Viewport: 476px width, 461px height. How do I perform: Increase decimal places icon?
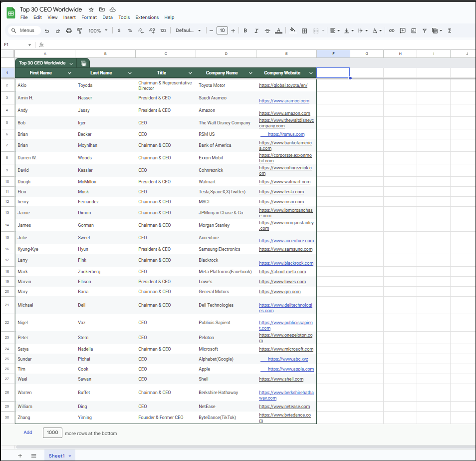point(152,30)
